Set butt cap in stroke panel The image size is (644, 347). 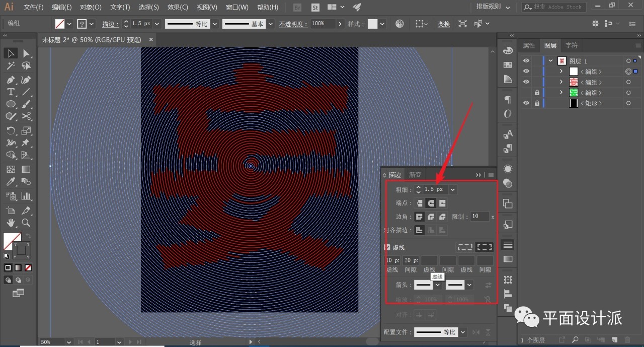click(x=419, y=203)
